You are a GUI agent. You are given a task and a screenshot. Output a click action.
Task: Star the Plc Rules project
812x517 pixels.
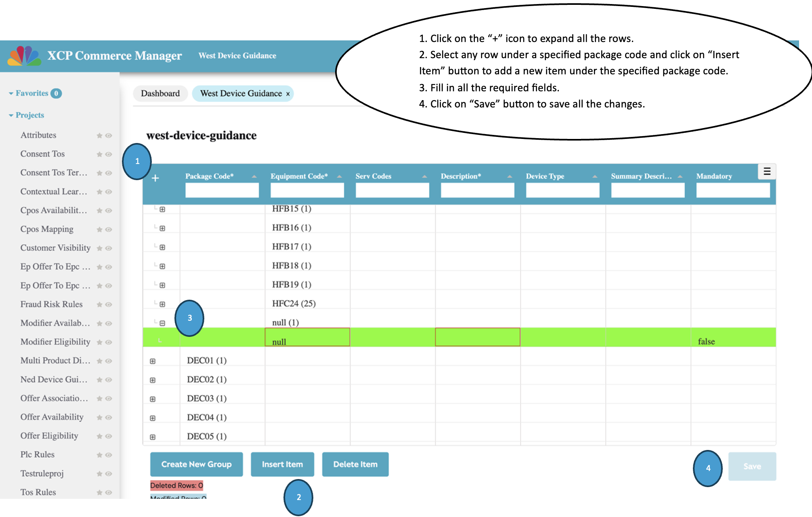99,455
